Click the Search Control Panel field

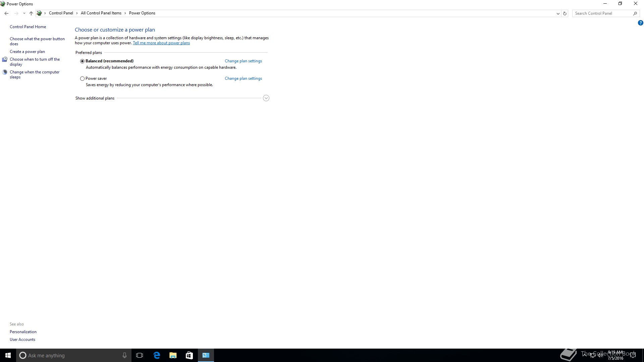pos(602,13)
